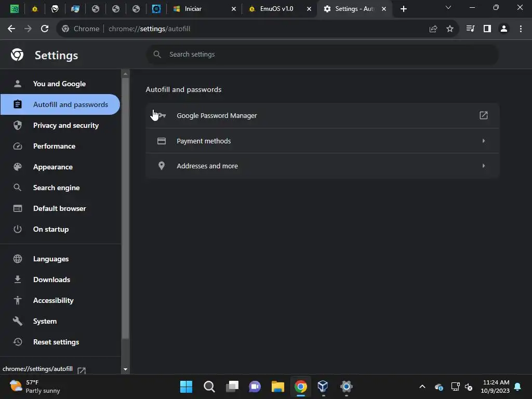Open a new tab with the plus button
This screenshot has height=399, width=532.
403,9
